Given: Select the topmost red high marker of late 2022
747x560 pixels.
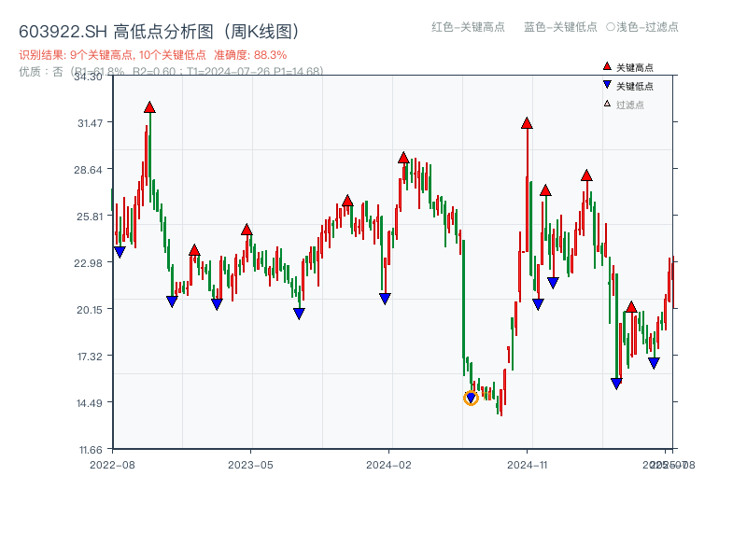Looking at the screenshot, I should (x=149, y=107).
